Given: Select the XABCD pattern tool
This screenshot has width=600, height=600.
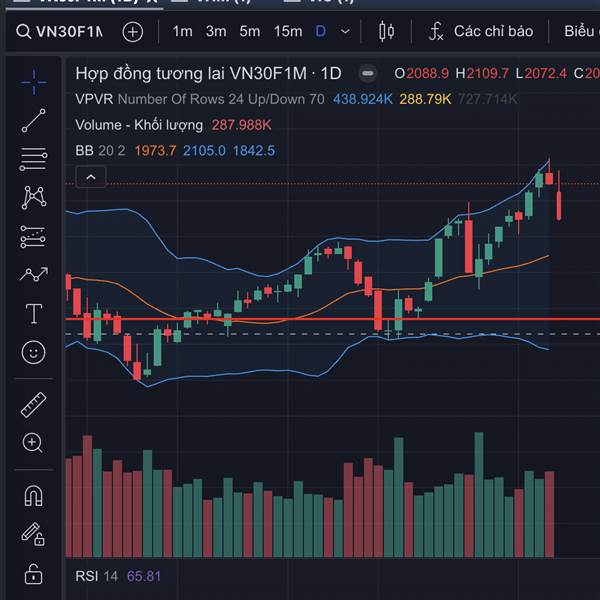Looking at the screenshot, I should pos(33,197).
